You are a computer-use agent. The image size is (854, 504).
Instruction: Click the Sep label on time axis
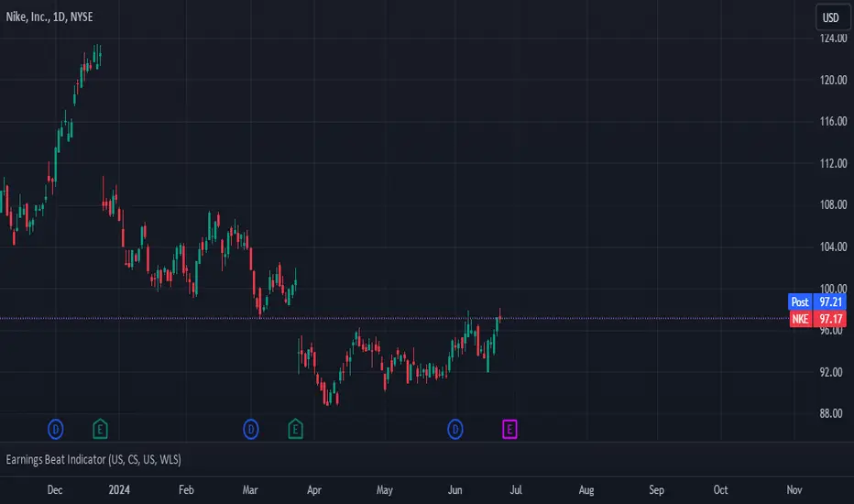click(656, 490)
